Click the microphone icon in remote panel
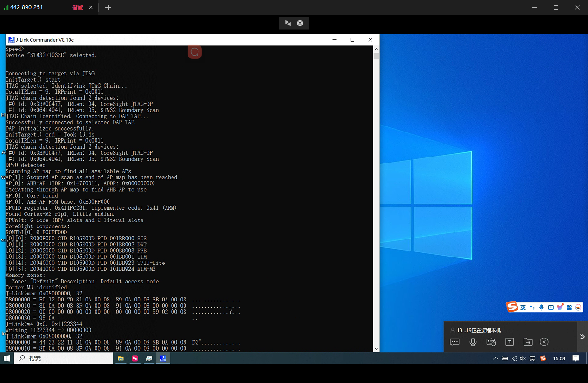This screenshot has height=383, width=588. (x=473, y=342)
